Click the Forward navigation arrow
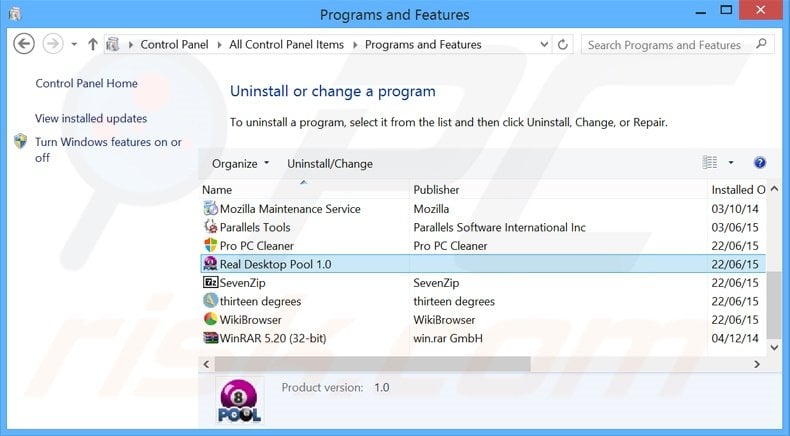 (53, 44)
